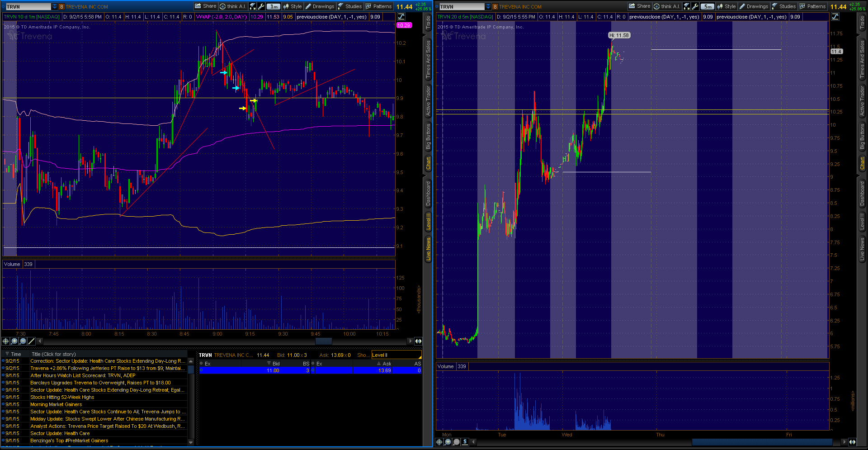868x450 pixels.
Task: Open think A.I. in left chart toolbar
Action: 233,6
